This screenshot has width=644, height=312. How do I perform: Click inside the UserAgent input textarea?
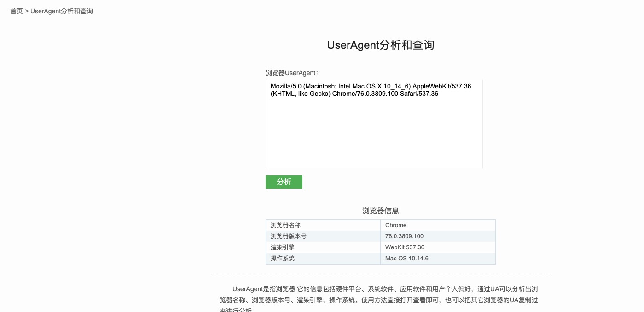pos(374,124)
